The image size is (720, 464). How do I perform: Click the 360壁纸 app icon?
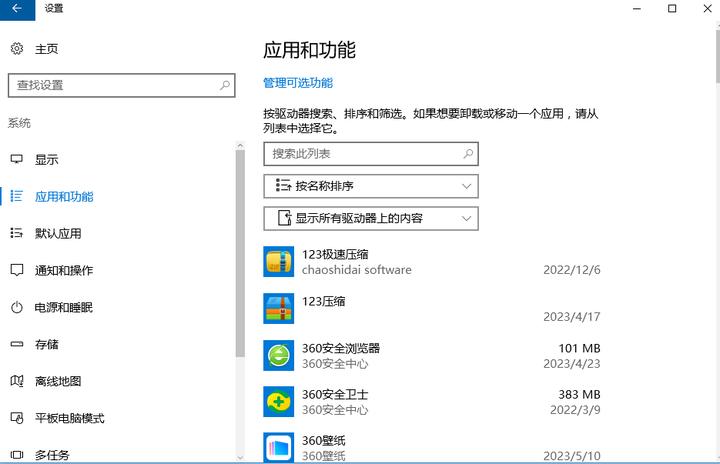[278, 447]
